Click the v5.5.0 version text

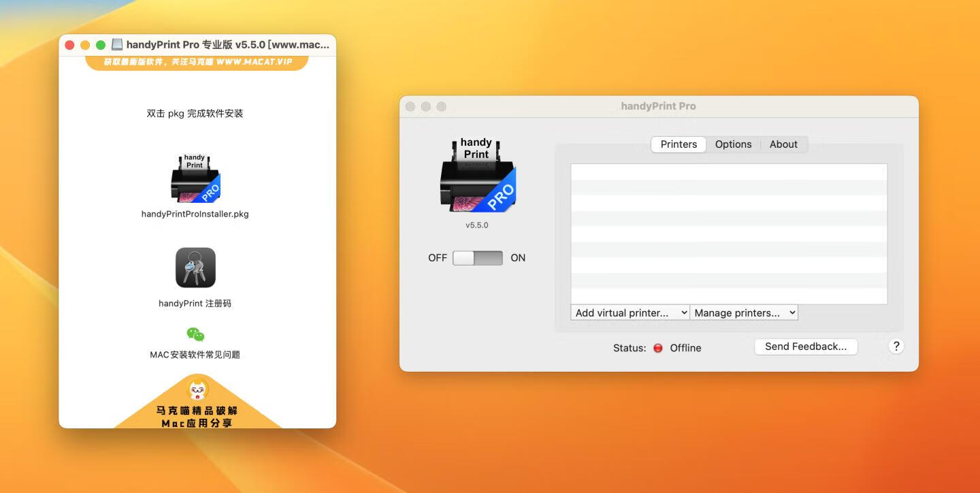click(x=477, y=225)
